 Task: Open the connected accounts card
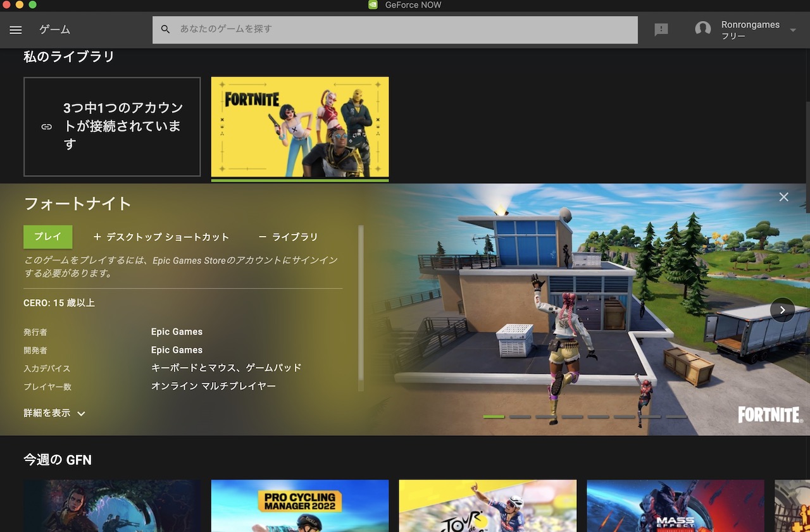click(112, 127)
